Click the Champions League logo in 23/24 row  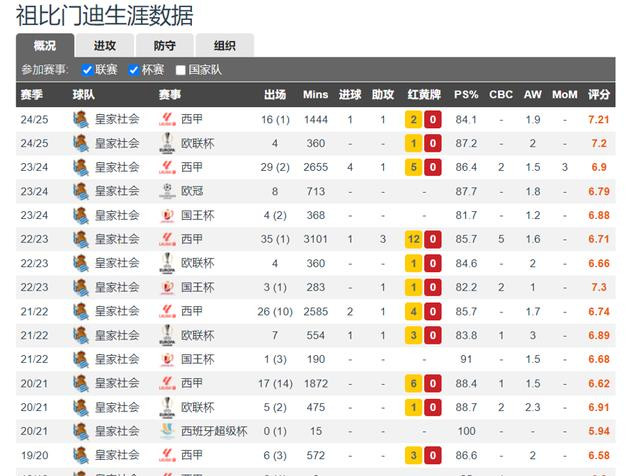point(167,191)
